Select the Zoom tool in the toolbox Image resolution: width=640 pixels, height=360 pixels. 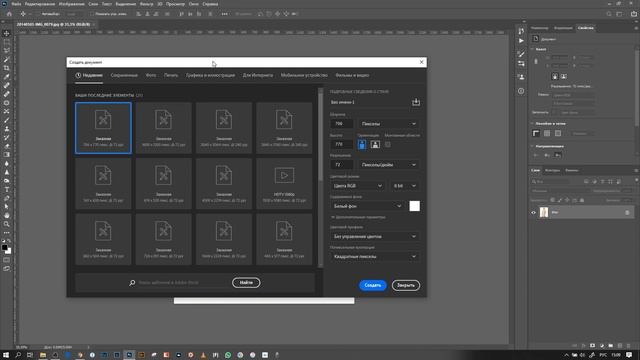point(7,224)
